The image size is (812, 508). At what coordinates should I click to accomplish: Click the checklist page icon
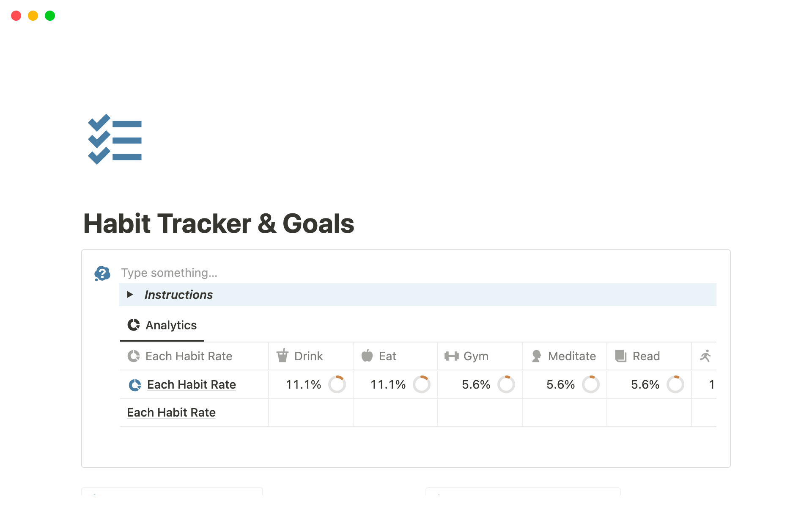tap(115, 139)
